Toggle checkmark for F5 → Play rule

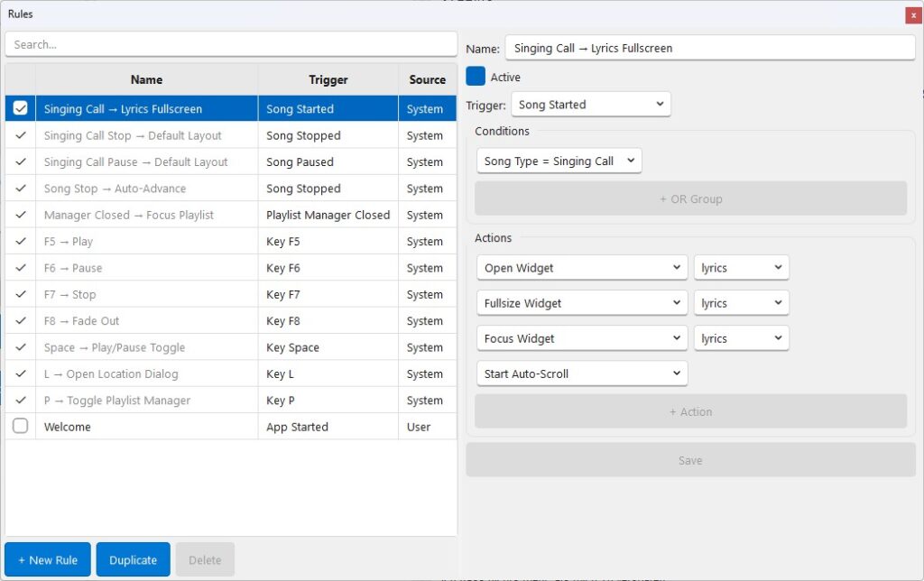tap(21, 242)
